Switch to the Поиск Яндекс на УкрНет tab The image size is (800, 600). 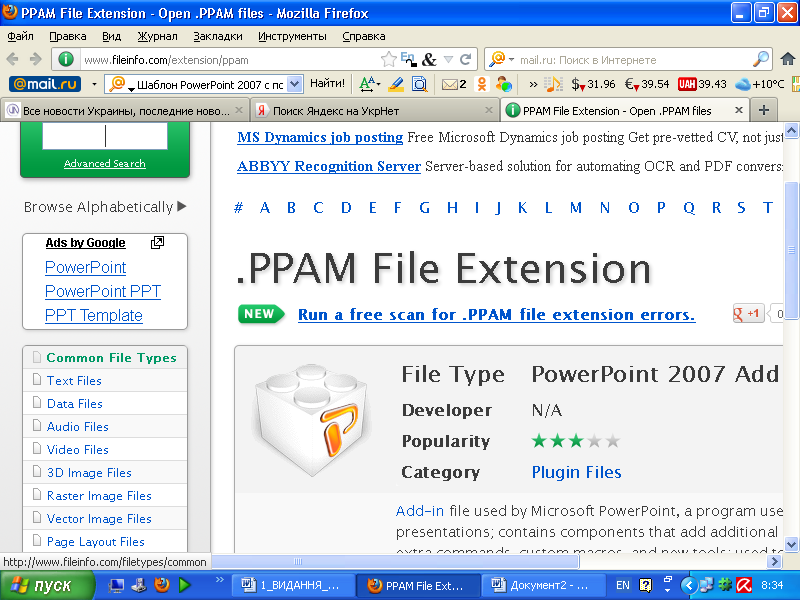[x=374, y=111]
